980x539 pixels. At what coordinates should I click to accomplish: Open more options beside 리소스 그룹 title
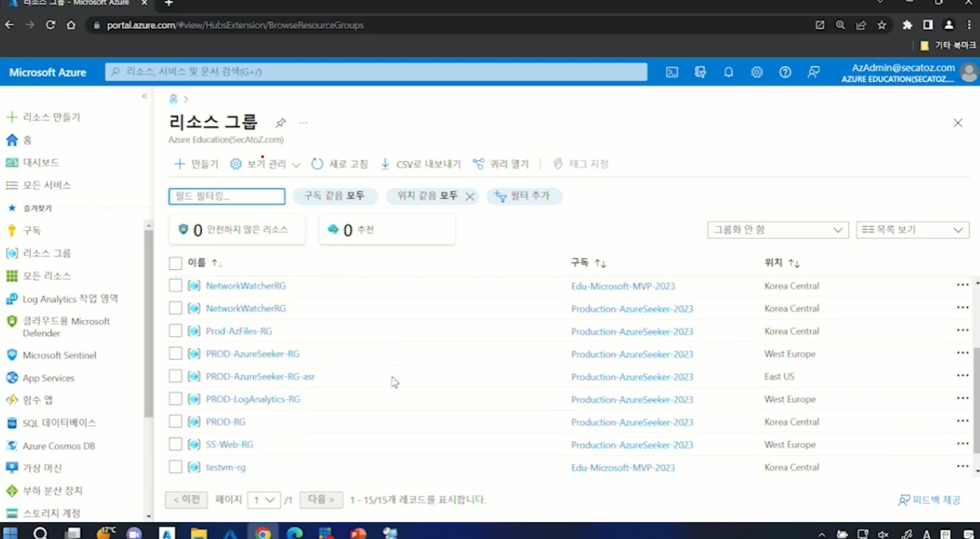[x=303, y=123]
